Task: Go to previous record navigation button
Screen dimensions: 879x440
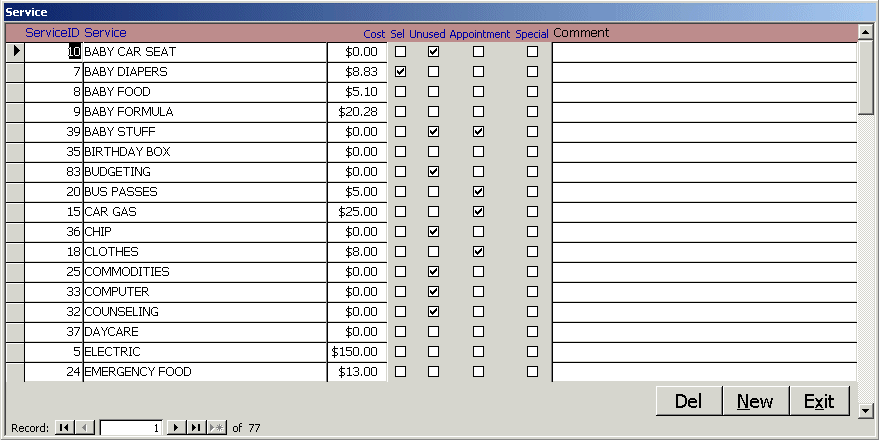Action: click(x=84, y=428)
